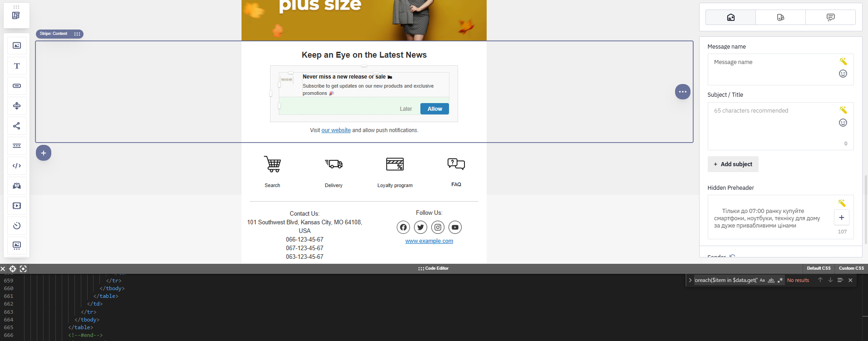The width and height of the screenshot is (868, 341).
Task: Go to previous search match
Action: (820, 280)
